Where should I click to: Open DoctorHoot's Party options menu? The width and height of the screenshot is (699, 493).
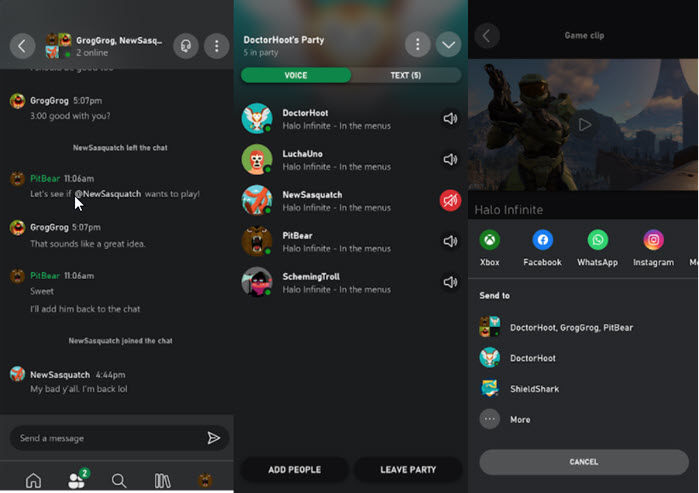click(417, 44)
